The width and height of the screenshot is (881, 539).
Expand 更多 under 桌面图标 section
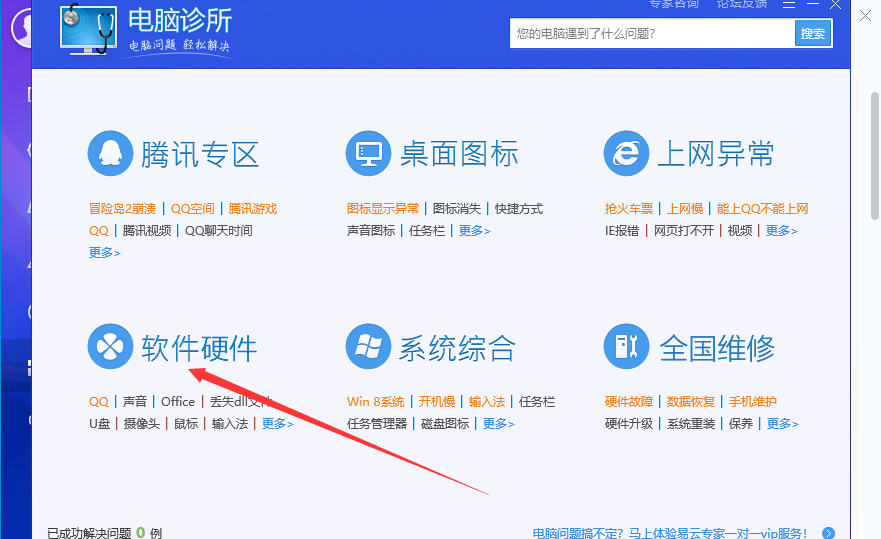click(x=475, y=231)
